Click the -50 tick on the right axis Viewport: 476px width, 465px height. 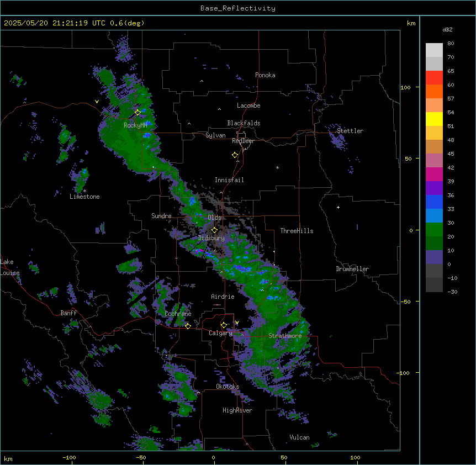coord(405,302)
